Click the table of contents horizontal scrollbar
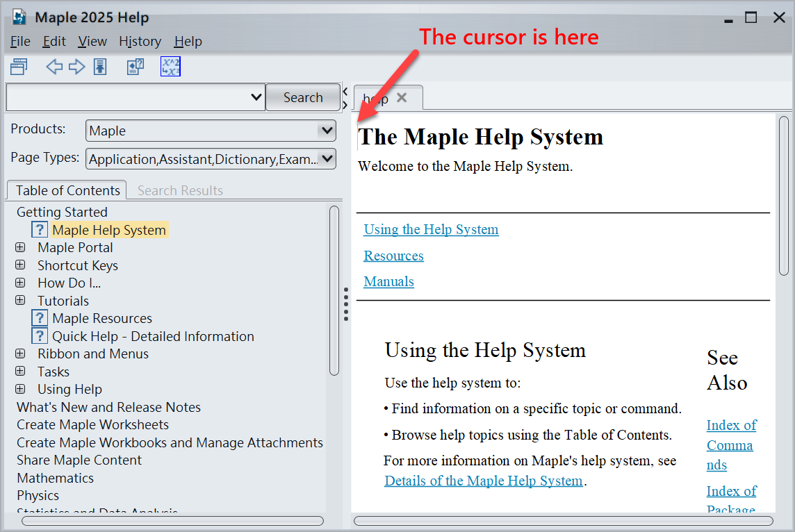Viewport: 795px width, 532px height. (x=172, y=521)
